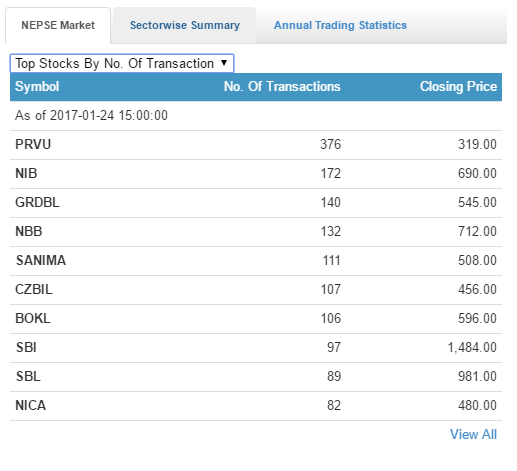
Task: Click NIB closing price 690.00
Action: [477, 174]
